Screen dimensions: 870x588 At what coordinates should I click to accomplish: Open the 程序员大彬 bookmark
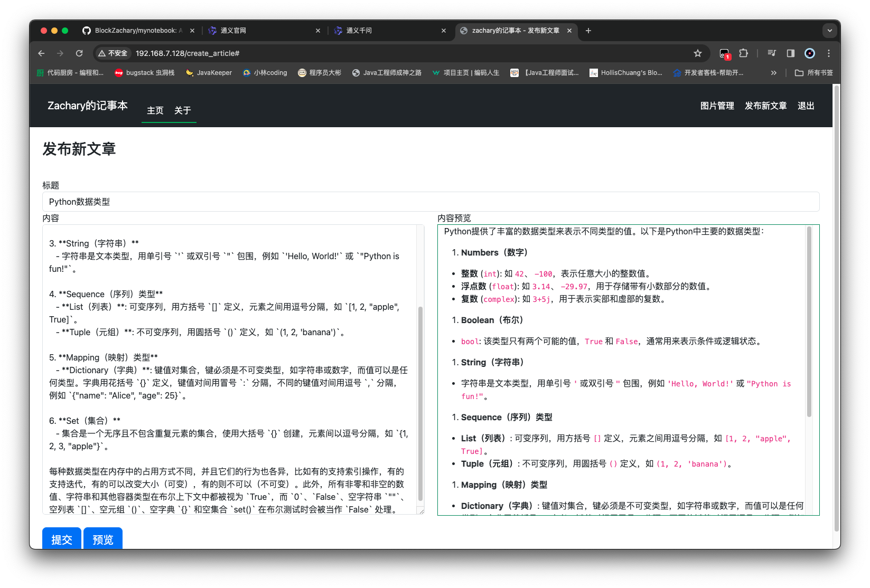(x=320, y=73)
